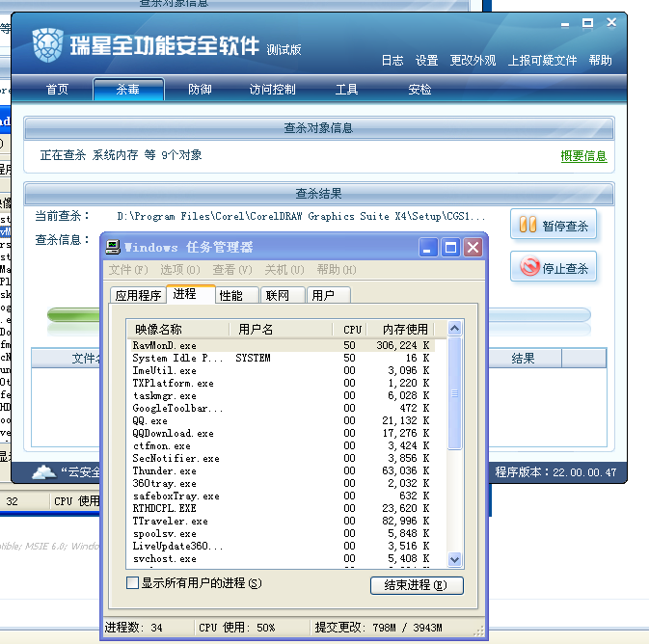Viewport: 649px width, 644px height.
Task: Open the 概要信息 summary link
Action: [x=583, y=156]
